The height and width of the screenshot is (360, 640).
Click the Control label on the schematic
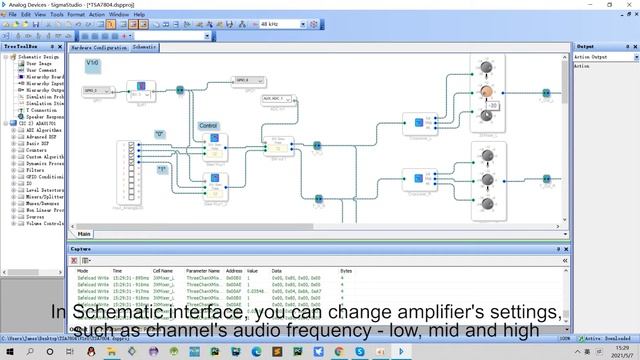[208, 126]
